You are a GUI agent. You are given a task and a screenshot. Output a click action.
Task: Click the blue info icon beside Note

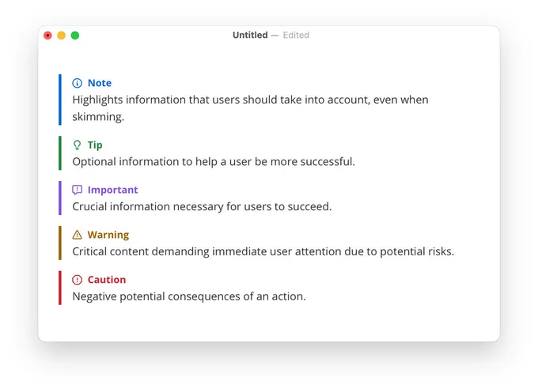[x=78, y=83]
